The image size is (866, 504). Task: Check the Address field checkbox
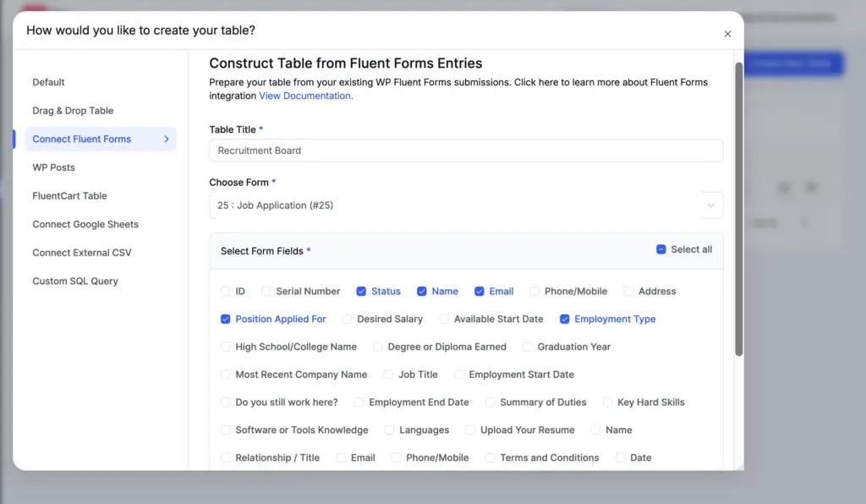(628, 292)
